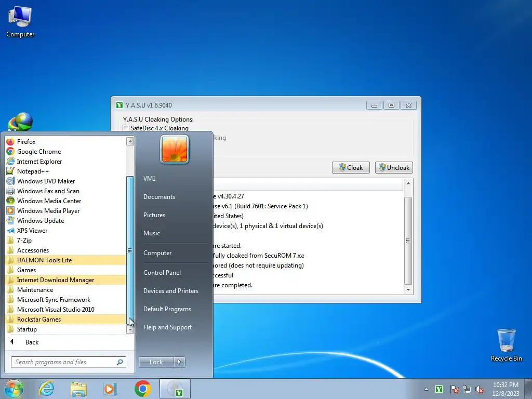Open the Action Center flag tray icon
This screenshot has height=399, width=532.
coord(454,389)
